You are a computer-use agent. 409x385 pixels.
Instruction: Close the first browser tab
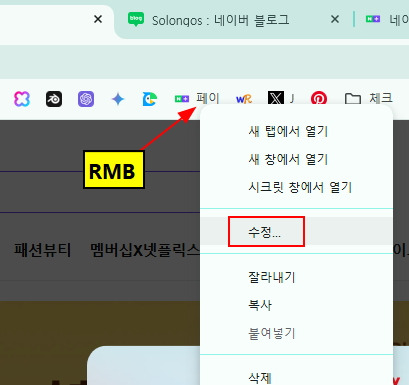click(98, 19)
